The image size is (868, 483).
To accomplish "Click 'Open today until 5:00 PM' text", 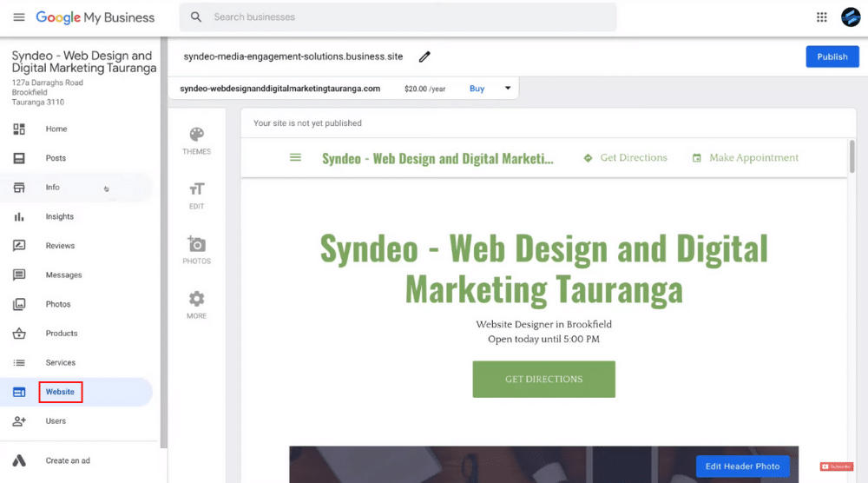I will tap(543, 339).
